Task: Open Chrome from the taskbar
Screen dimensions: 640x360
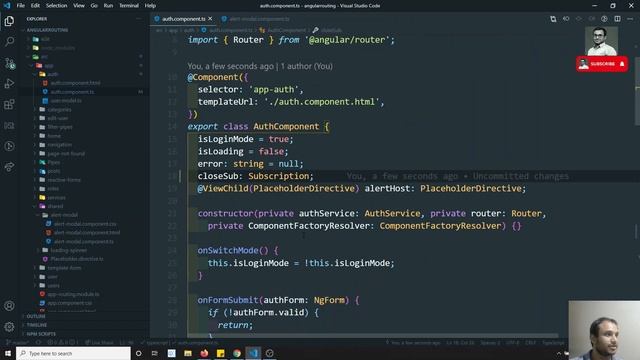Action: coord(237,353)
